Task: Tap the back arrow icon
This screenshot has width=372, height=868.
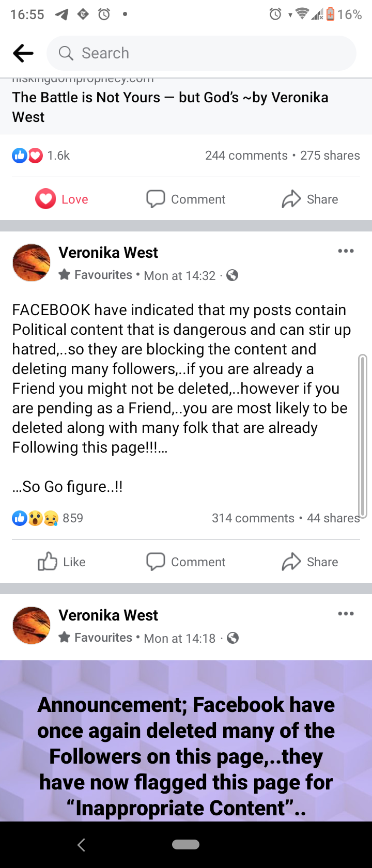Action: pyautogui.click(x=23, y=53)
